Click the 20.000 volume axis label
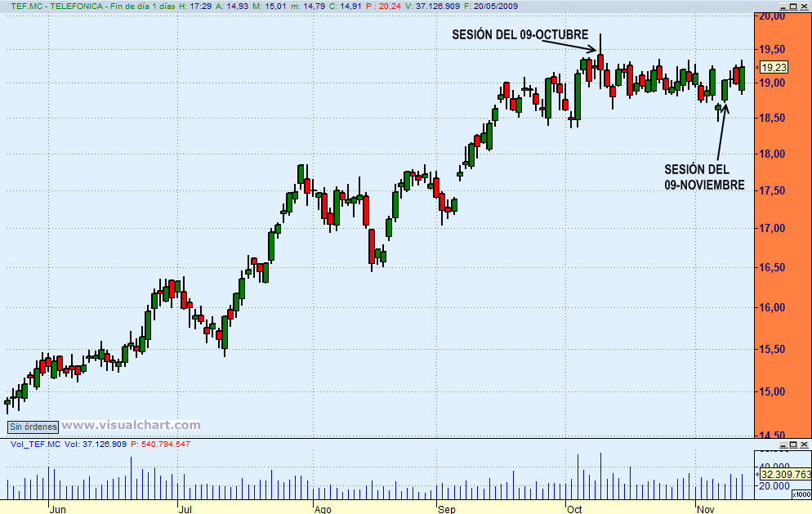Viewport: 812px width, 514px height. (774, 486)
